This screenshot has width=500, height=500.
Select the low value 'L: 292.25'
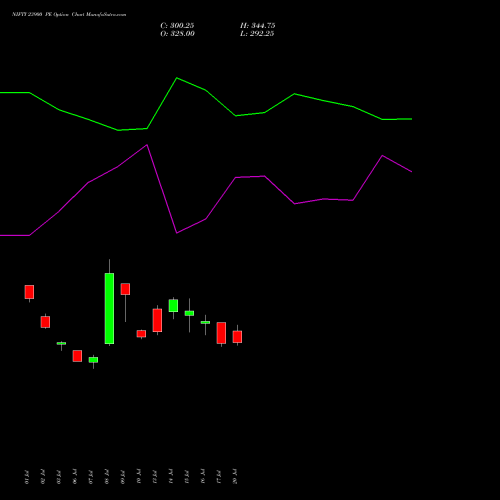pyautogui.click(x=257, y=34)
